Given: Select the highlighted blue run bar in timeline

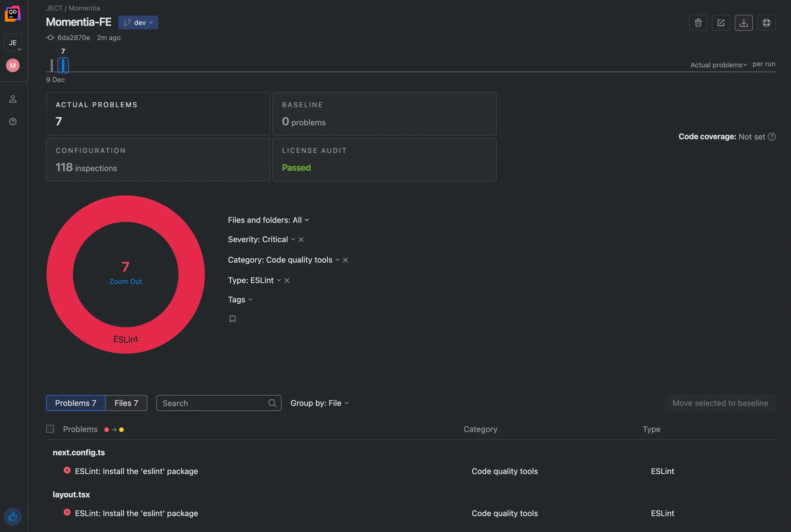Looking at the screenshot, I should click(x=63, y=65).
